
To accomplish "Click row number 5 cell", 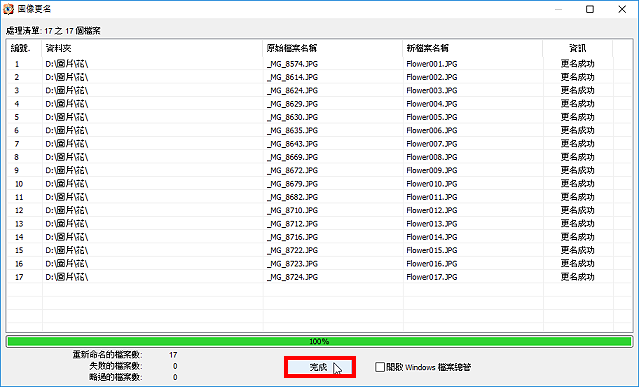I will point(17,117).
